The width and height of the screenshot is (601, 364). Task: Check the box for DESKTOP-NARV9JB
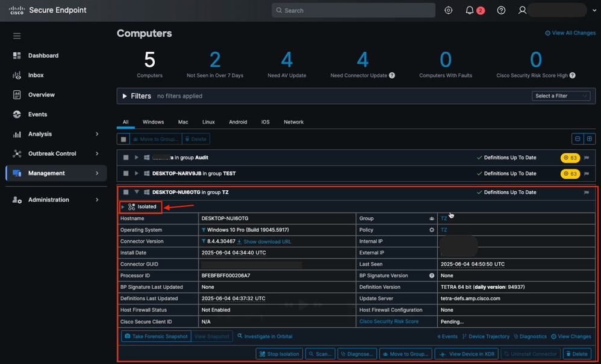[x=126, y=173]
